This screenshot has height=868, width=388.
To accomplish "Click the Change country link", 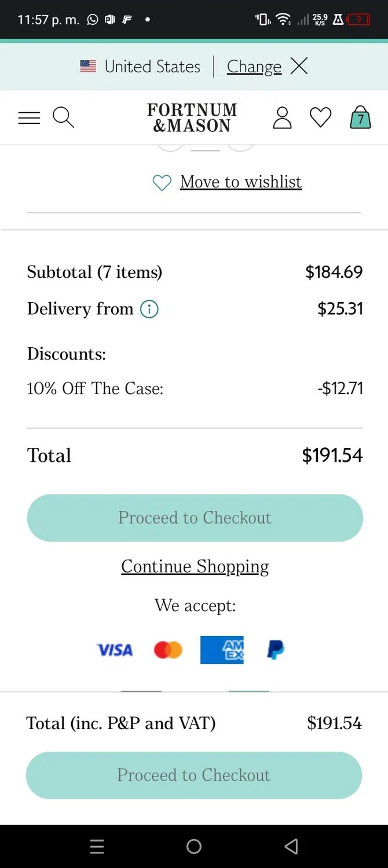I will (254, 67).
